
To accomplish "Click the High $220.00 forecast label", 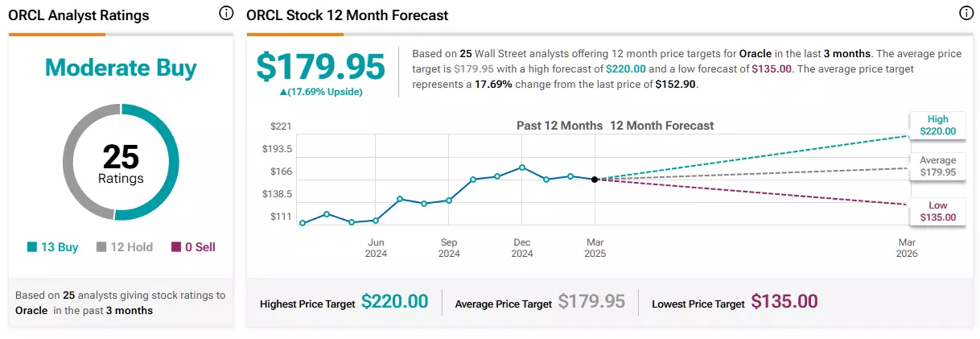I will (x=938, y=125).
